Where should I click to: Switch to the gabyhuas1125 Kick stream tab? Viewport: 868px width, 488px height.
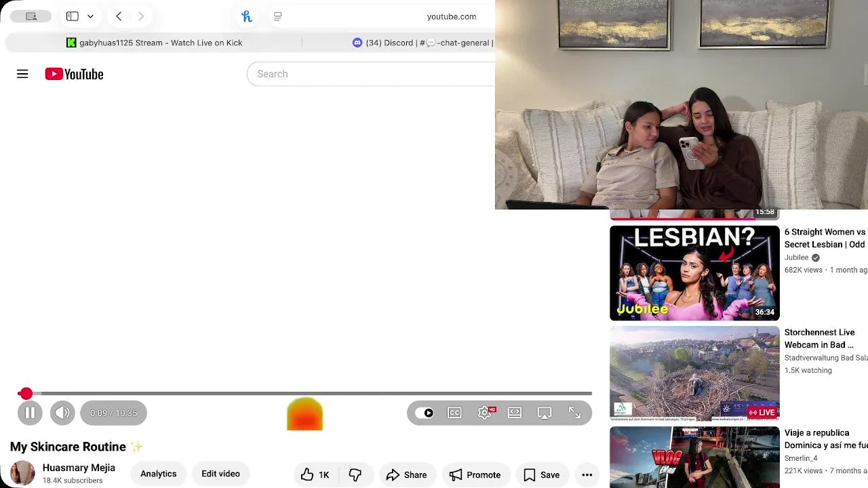coord(154,43)
